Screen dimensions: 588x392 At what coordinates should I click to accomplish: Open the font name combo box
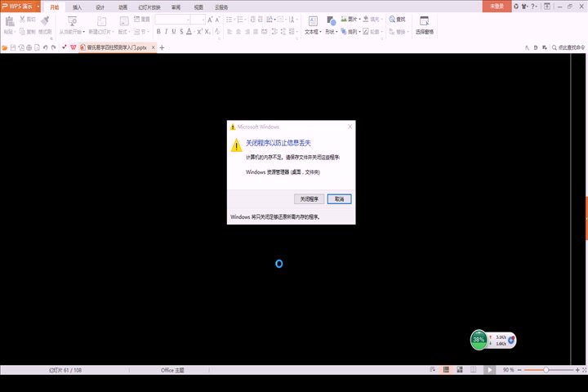pos(173,20)
